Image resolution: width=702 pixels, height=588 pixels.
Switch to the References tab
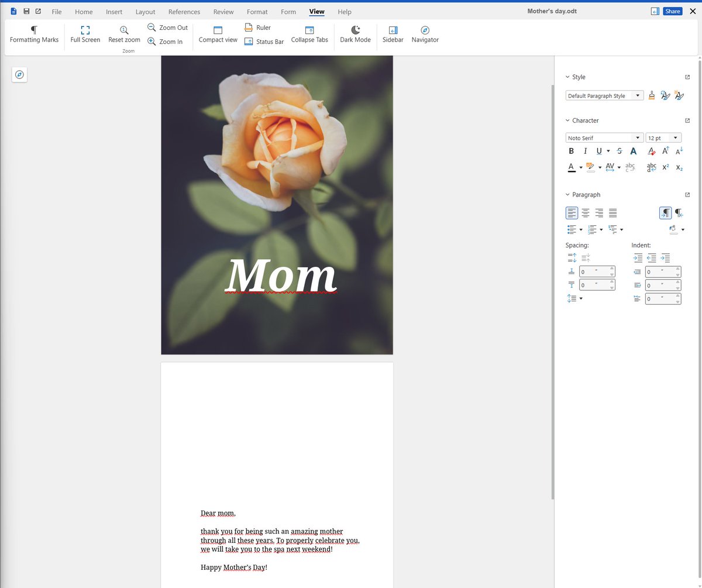(184, 12)
